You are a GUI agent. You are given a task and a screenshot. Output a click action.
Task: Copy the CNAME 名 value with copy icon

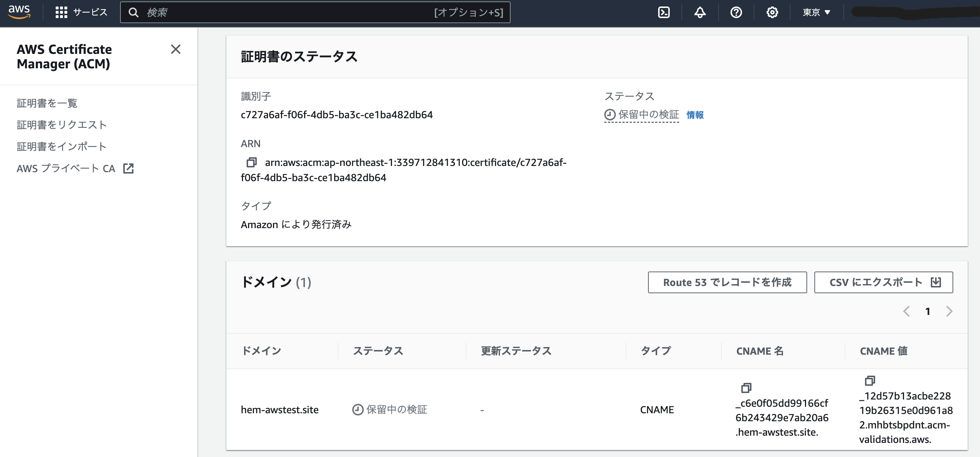[x=746, y=388]
